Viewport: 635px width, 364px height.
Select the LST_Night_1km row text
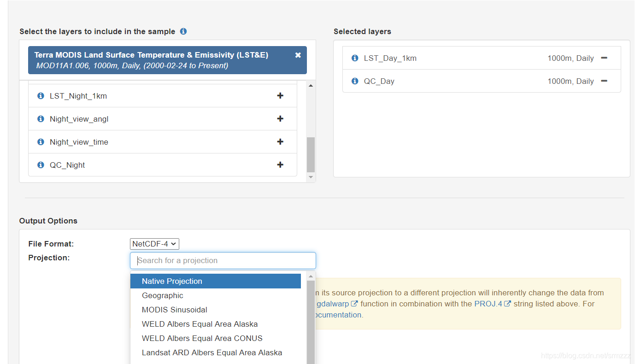pyautogui.click(x=78, y=96)
